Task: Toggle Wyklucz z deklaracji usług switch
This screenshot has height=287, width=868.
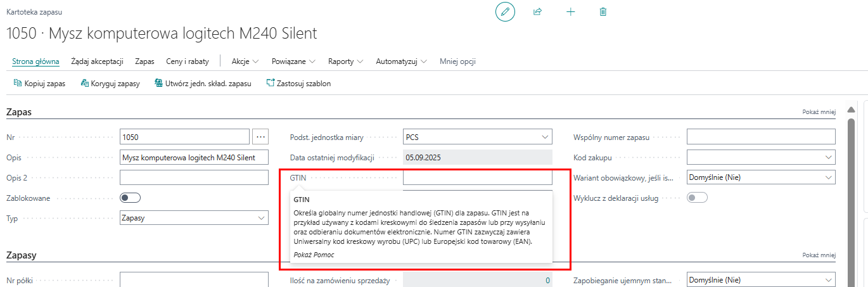Action: point(697,198)
